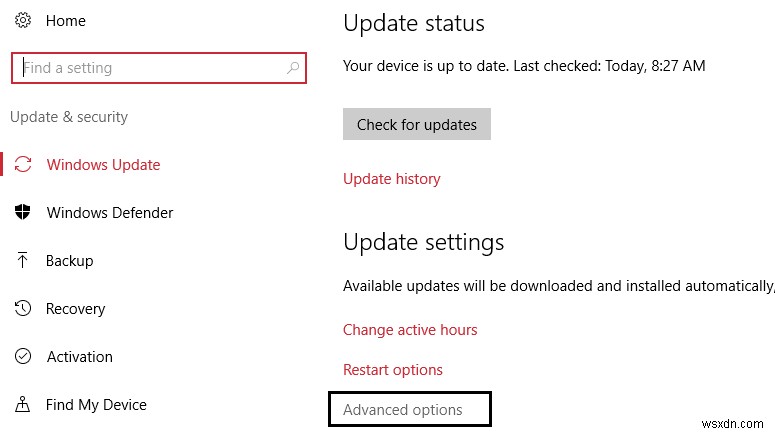
Task: Open the Restart options link
Action: click(392, 370)
